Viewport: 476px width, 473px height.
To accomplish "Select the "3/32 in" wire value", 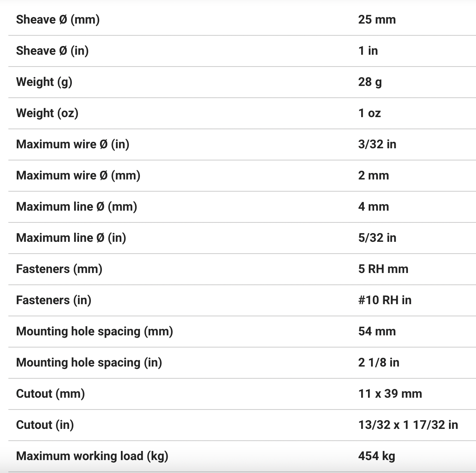I will click(x=377, y=144).
